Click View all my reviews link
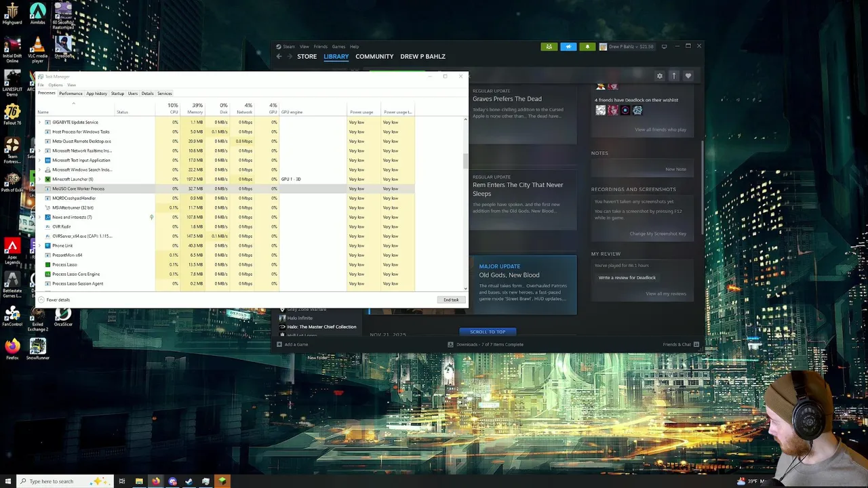This screenshot has height=488, width=868. [666, 293]
